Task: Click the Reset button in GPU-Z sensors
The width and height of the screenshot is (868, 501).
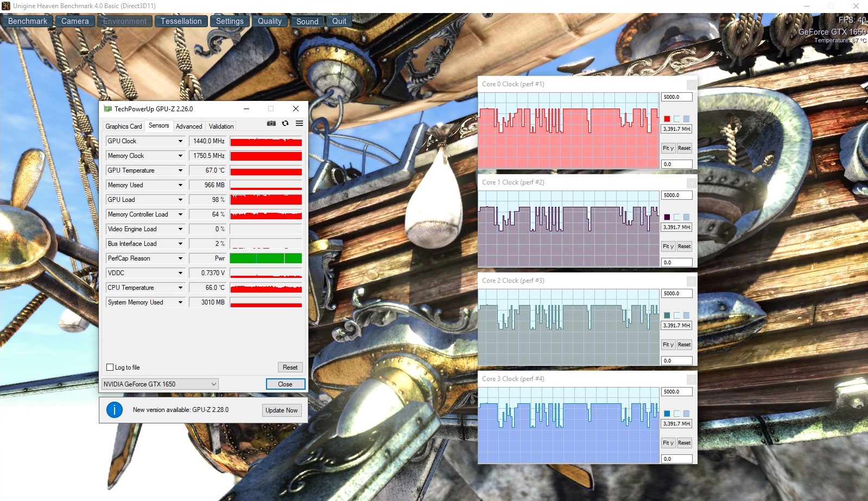Action: pos(290,367)
